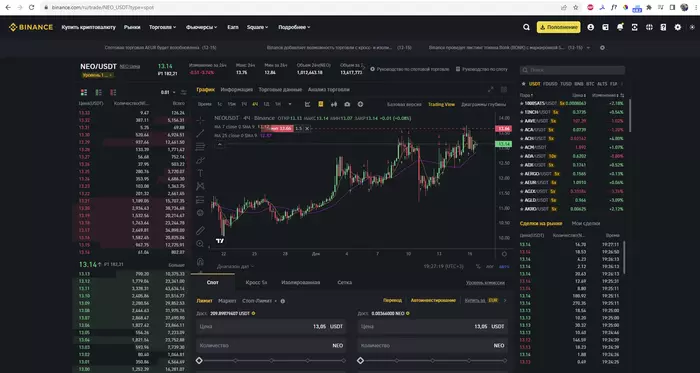
Task: Switch chart to Trading View mode
Action: tap(441, 104)
